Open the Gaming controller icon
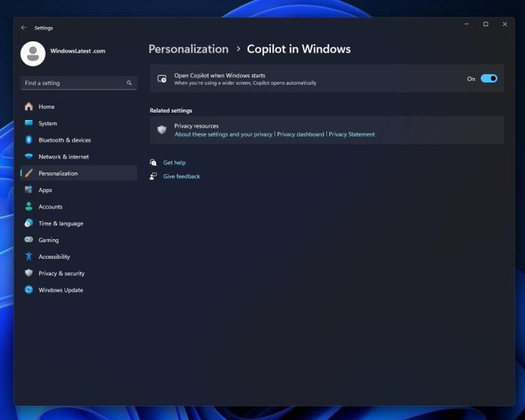This screenshot has width=525, height=420. [x=28, y=240]
